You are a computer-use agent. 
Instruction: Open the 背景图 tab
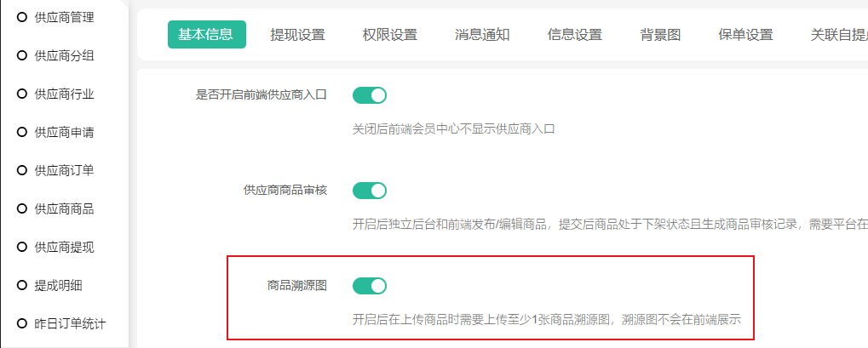660,35
